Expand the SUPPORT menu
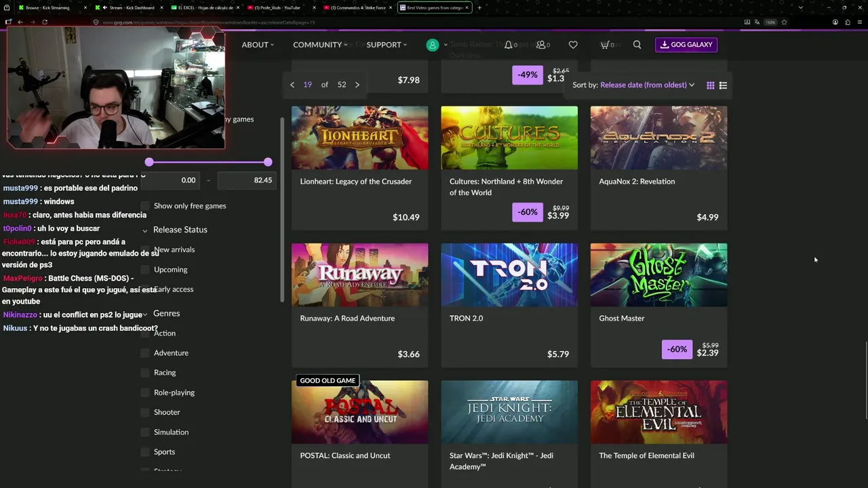The width and height of the screenshot is (868, 488). pyautogui.click(x=387, y=45)
